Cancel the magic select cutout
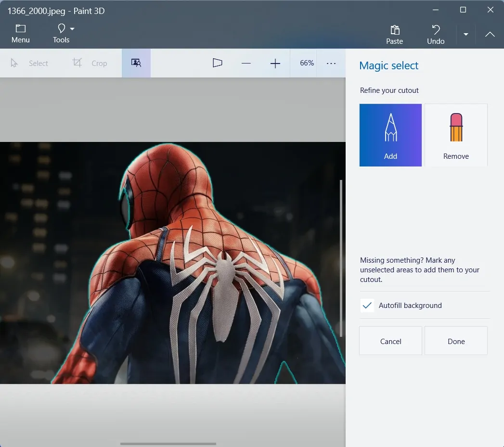The width and height of the screenshot is (504, 447). click(x=390, y=341)
